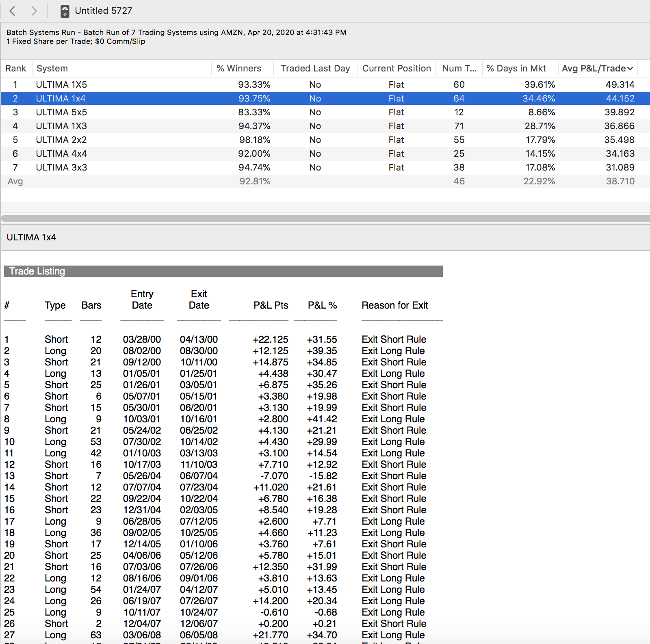Click the Current Position column header
Viewport: 650px width, 644px height.
tap(396, 69)
